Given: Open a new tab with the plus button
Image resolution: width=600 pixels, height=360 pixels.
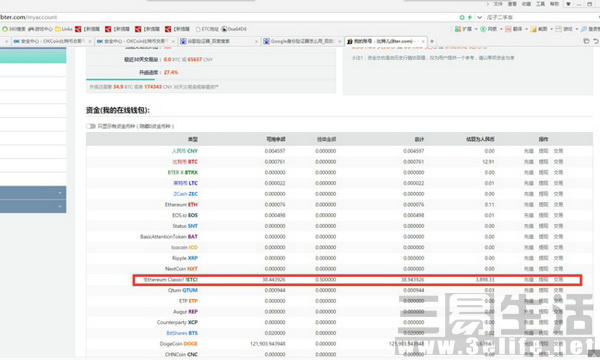Looking at the screenshot, I should coord(432,41).
